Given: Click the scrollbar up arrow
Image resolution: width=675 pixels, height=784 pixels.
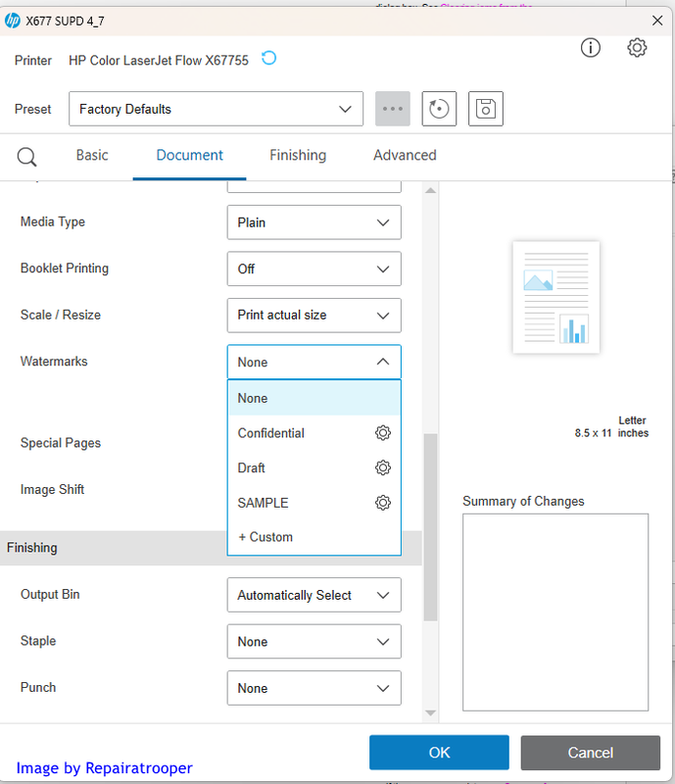Looking at the screenshot, I should [430, 190].
